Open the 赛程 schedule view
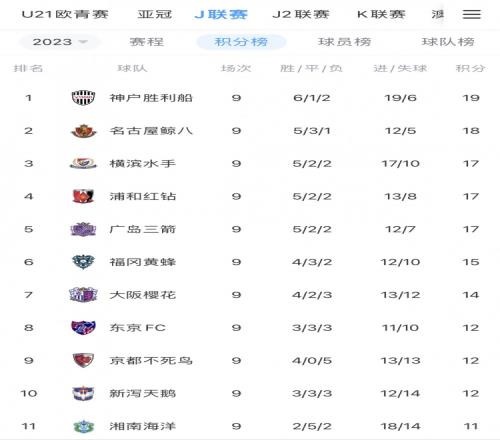500x440 pixels. [x=147, y=42]
